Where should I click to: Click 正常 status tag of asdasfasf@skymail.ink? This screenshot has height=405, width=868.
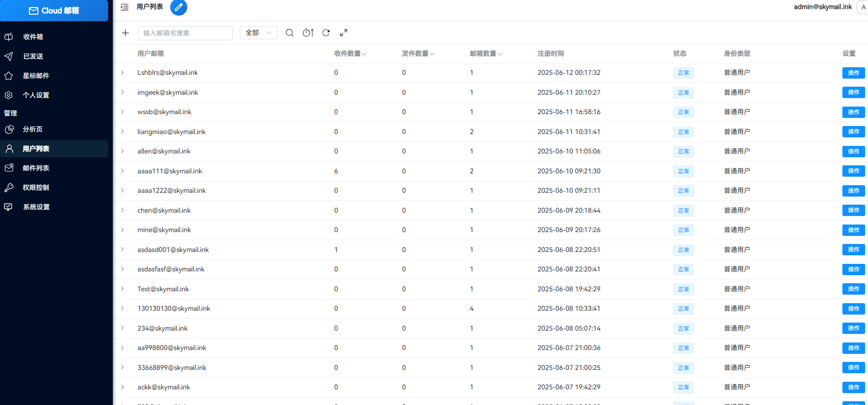(683, 270)
